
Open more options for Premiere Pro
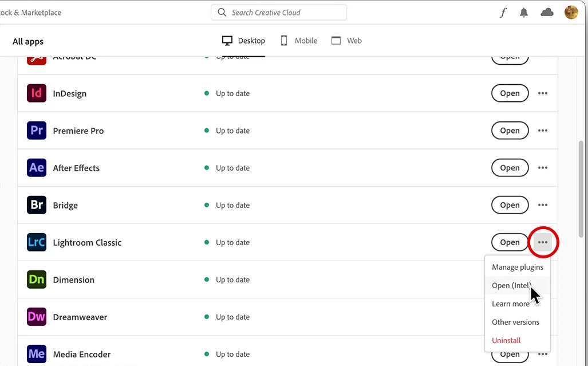tap(543, 131)
